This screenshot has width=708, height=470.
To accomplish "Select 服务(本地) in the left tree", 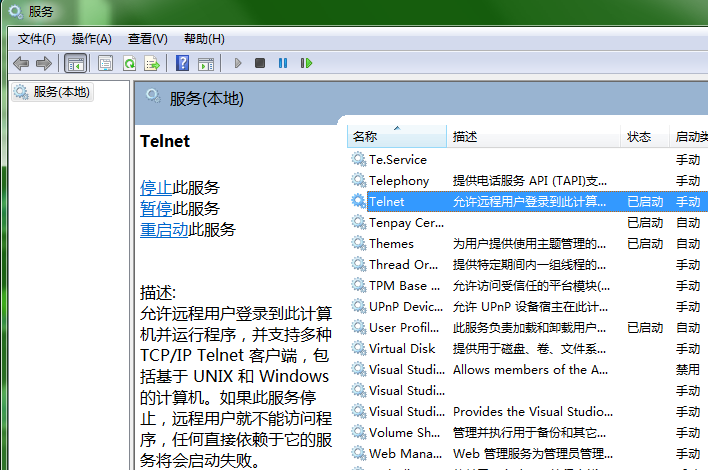I will [52, 92].
